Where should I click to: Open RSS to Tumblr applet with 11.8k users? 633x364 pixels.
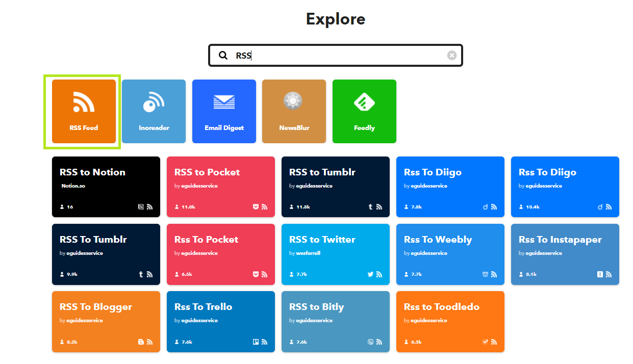coord(336,187)
